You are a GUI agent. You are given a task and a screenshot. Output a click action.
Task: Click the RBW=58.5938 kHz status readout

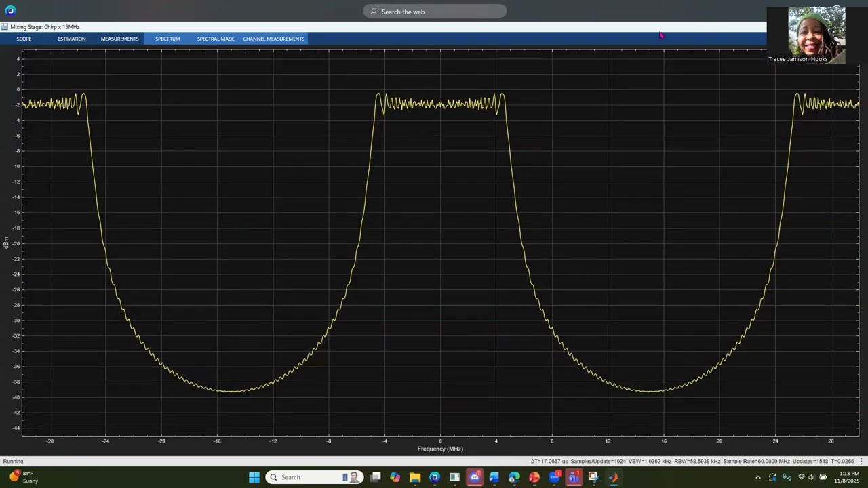[x=697, y=461]
